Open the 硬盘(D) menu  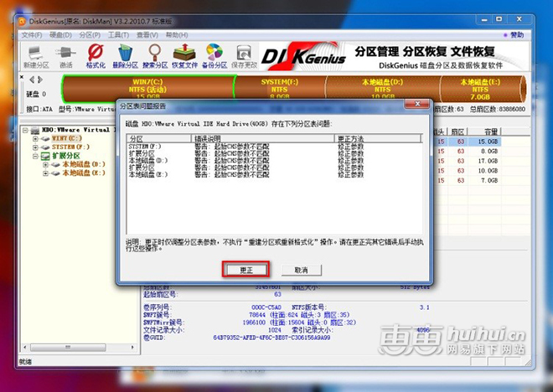point(60,35)
